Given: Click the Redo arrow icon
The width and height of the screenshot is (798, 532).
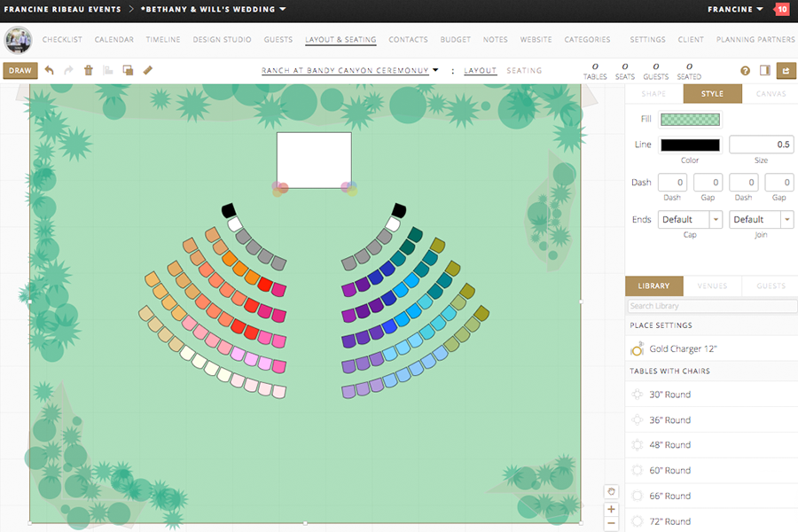Looking at the screenshot, I should (69, 69).
